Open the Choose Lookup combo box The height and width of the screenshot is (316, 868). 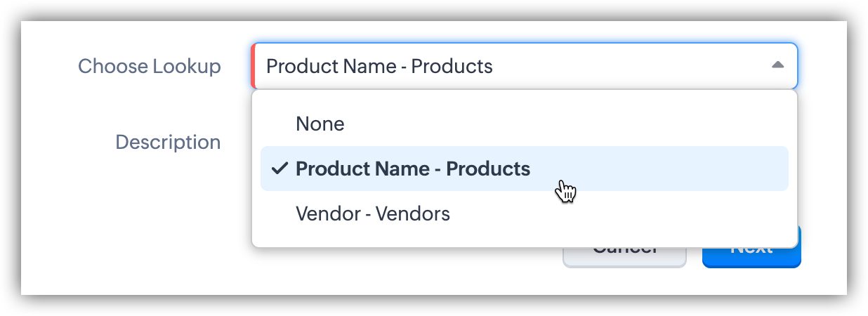tap(525, 66)
